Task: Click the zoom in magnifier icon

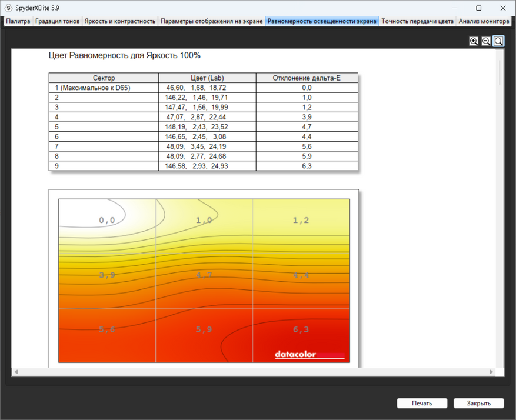Action: [x=474, y=41]
